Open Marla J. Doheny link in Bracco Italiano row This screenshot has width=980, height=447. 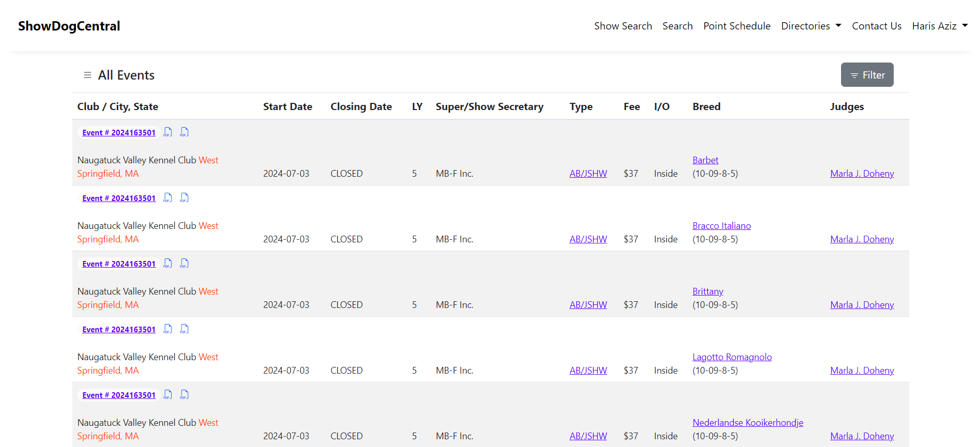click(862, 239)
